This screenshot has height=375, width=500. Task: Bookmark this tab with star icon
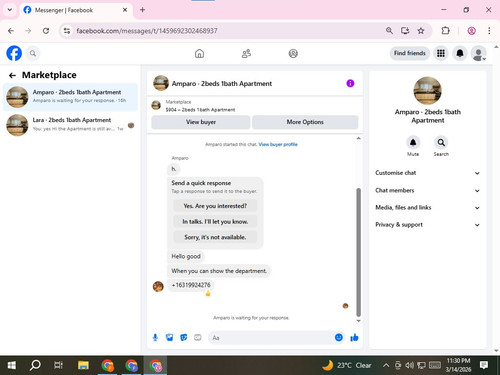coord(421,31)
